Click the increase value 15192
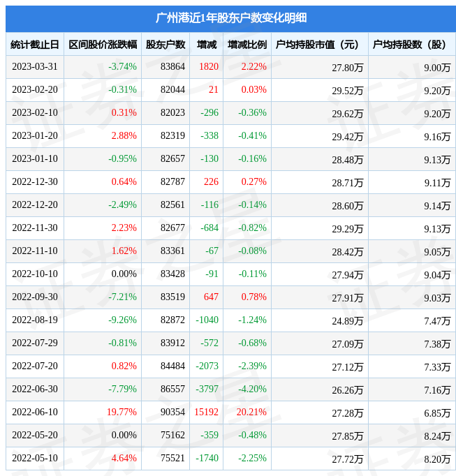This screenshot has height=476, width=456. point(207,412)
